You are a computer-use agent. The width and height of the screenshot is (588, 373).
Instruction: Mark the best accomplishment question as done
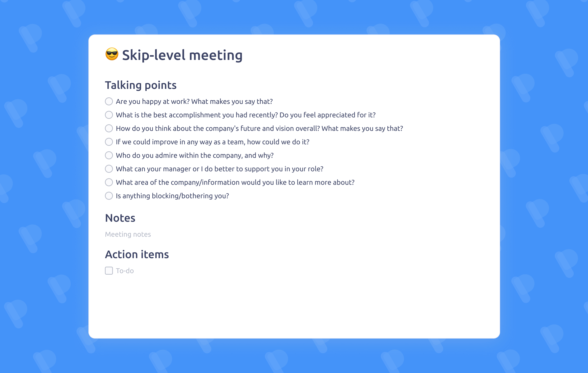pyautogui.click(x=109, y=115)
